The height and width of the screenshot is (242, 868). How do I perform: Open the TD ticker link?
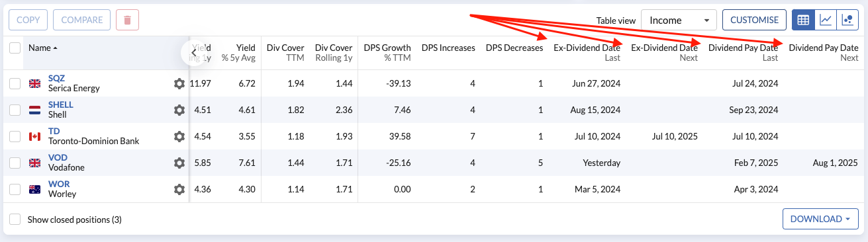(x=54, y=131)
